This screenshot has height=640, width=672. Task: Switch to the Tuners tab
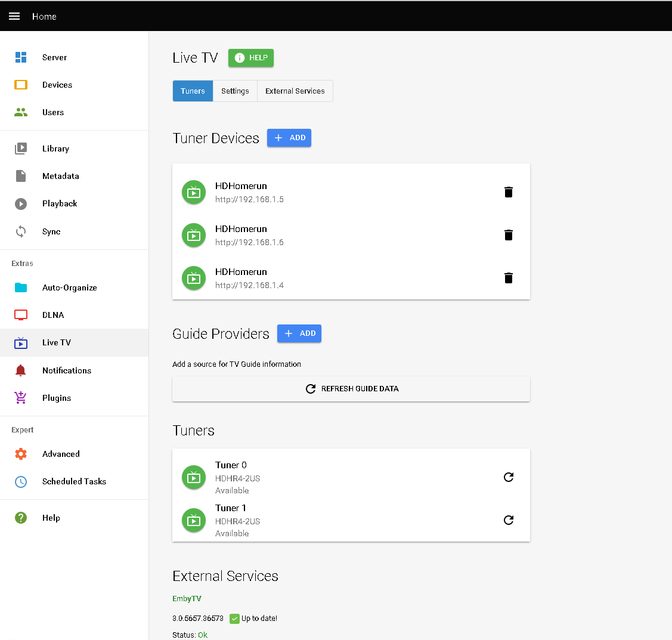point(193,91)
